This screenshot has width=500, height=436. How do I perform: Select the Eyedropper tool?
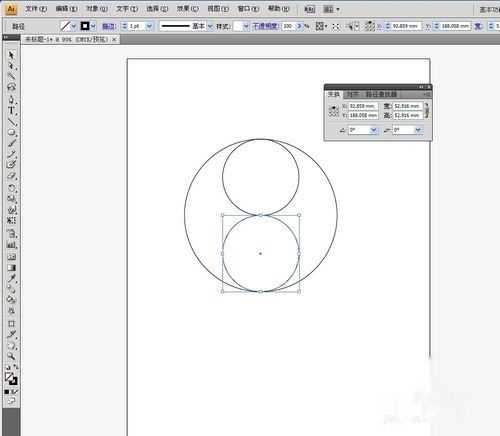pos(11,278)
